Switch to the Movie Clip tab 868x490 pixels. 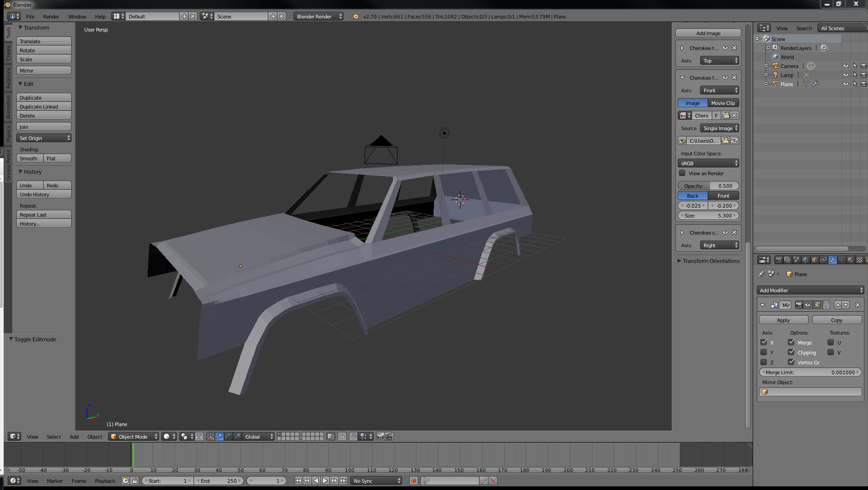point(723,103)
